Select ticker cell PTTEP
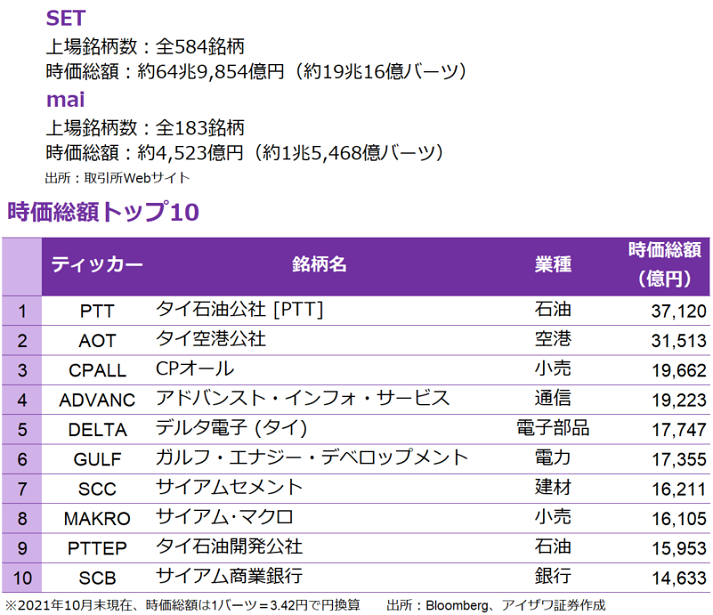 point(97,549)
